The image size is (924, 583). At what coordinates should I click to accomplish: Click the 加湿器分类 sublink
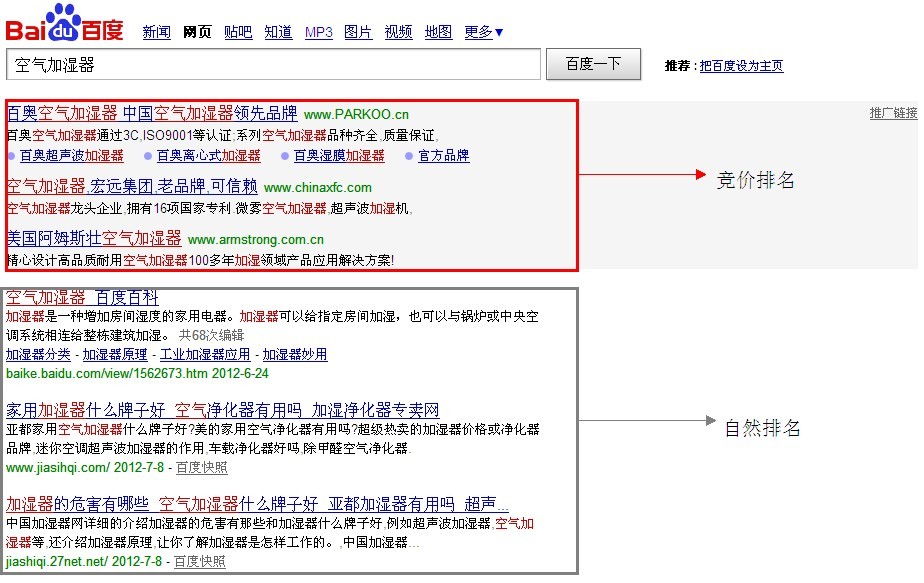tap(38, 354)
